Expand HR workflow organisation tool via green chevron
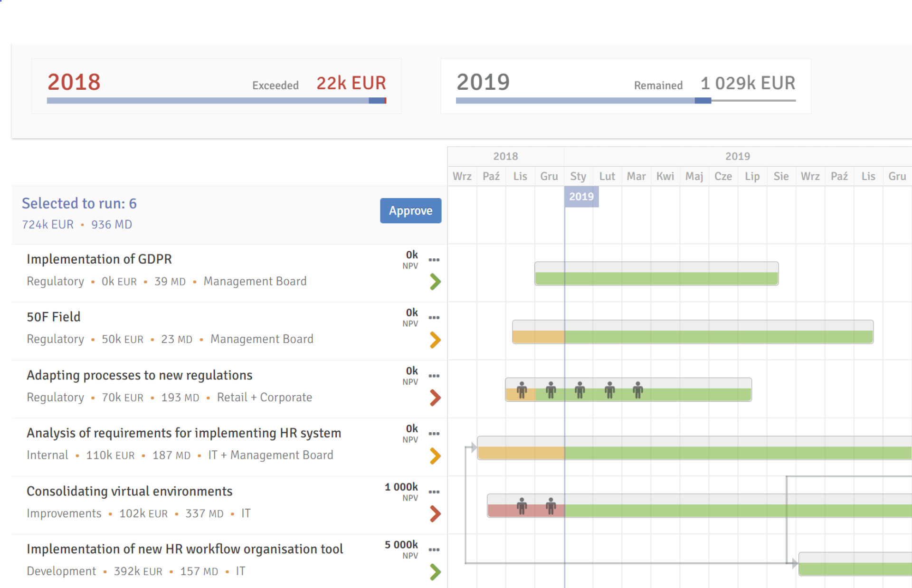The image size is (912, 588). (x=435, y=572)
